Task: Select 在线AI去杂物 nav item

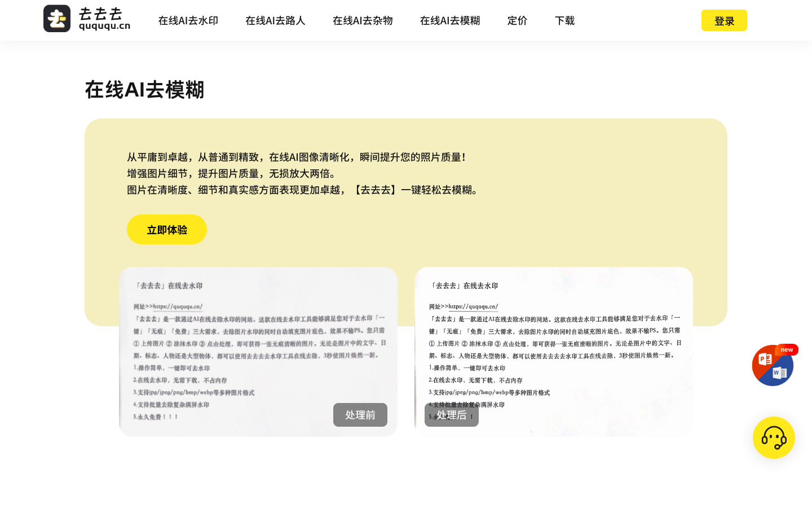Action: pyautogui.click(x=363, y=21)
